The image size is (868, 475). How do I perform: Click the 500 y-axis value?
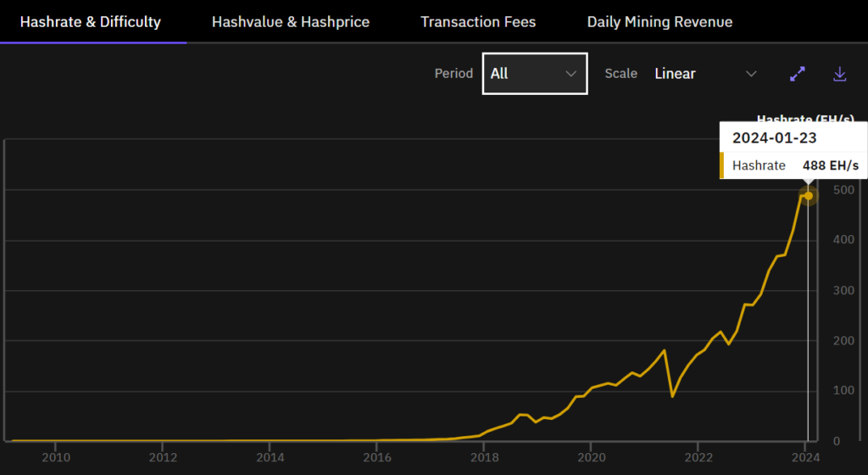pyautogui.click(x=843, y=190)
